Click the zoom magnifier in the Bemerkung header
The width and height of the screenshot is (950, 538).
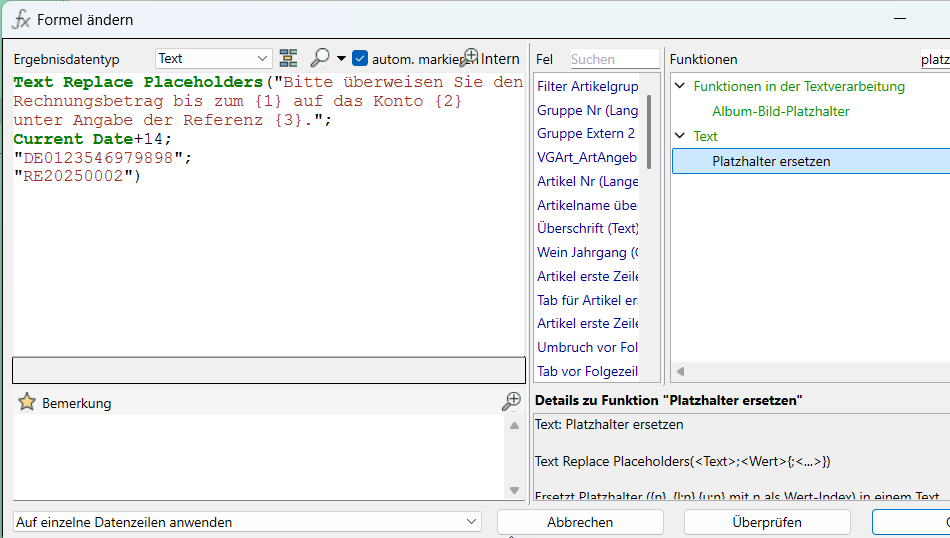(511, 401)
